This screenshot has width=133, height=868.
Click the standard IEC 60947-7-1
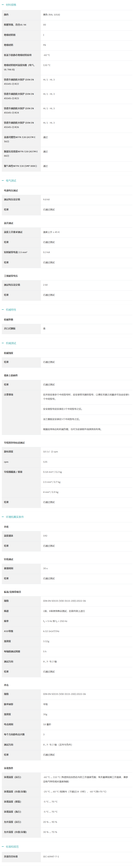[51, 857]
